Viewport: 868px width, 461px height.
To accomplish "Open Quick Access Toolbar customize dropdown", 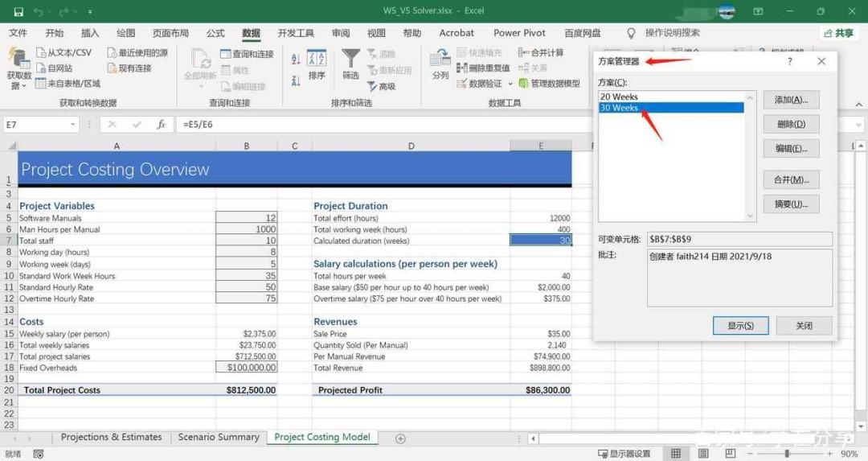I will point(90,11).
